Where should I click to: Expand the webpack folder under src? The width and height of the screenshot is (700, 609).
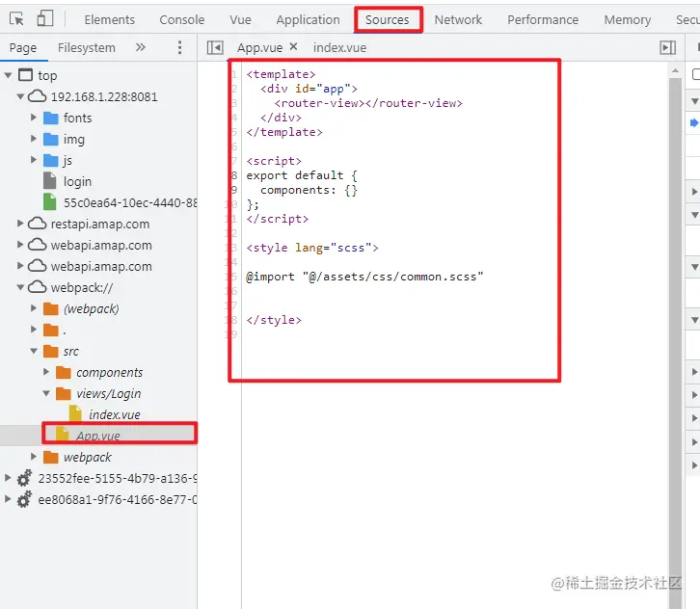[34, 457]
